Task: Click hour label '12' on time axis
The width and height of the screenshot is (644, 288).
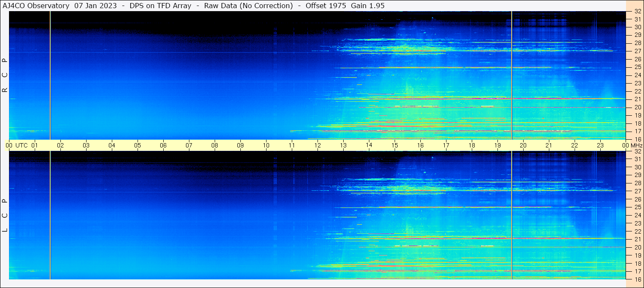Action: [x=318, y=145]
